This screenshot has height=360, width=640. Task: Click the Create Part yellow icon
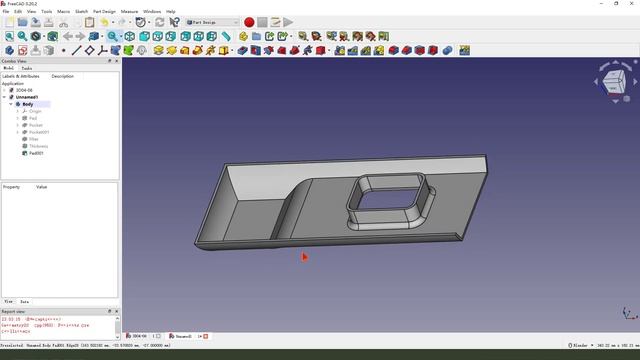[243, 36]
